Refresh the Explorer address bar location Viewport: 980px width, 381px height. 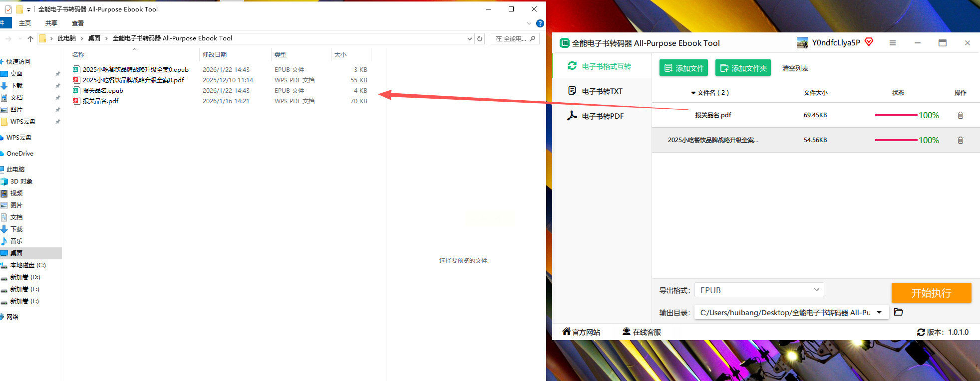(x=480, y=38)
